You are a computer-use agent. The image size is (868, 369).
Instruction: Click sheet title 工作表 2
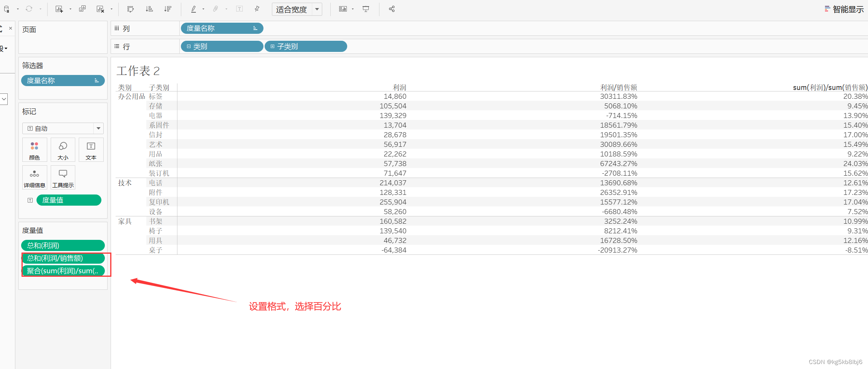click(138, 71)
